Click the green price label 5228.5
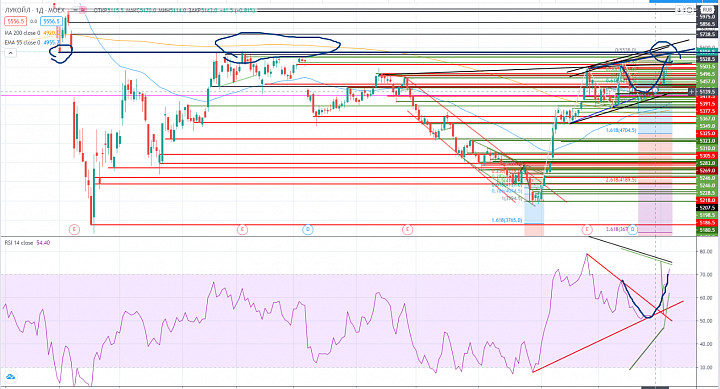The height and width of the screenshot is (389, 720). 707,193
